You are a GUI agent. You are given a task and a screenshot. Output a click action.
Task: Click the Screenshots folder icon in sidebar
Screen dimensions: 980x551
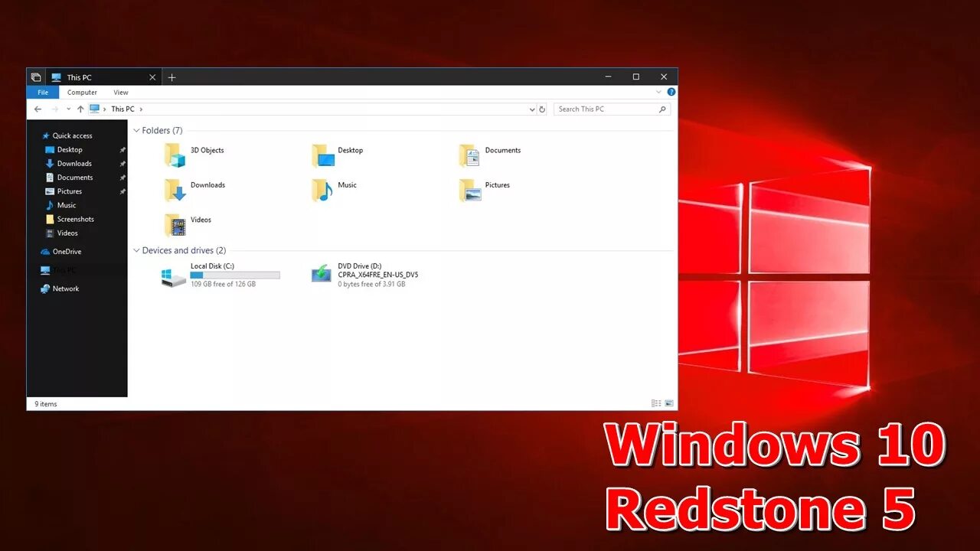tap(50, 219)
